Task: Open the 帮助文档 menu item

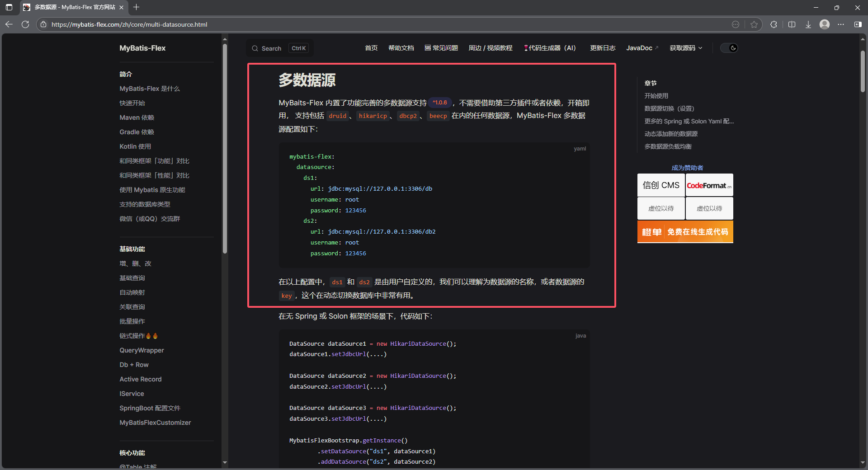Action: [401, 48]
